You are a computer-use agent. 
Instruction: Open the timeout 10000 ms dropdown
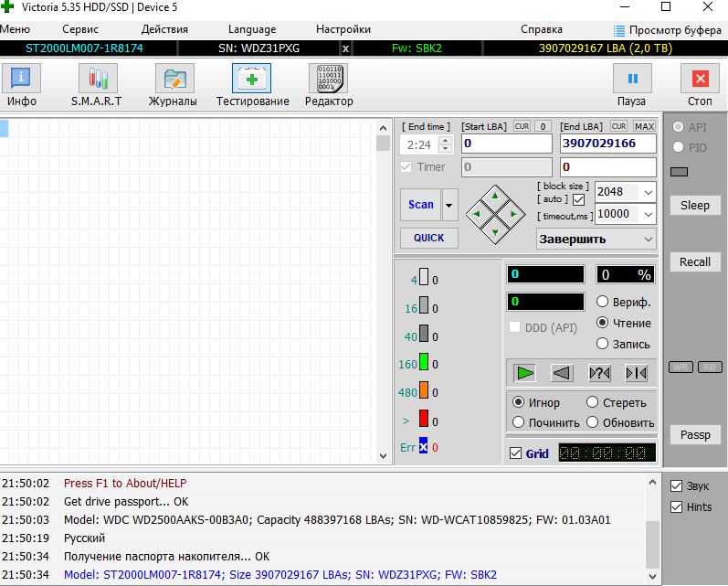tap(648, 214)
